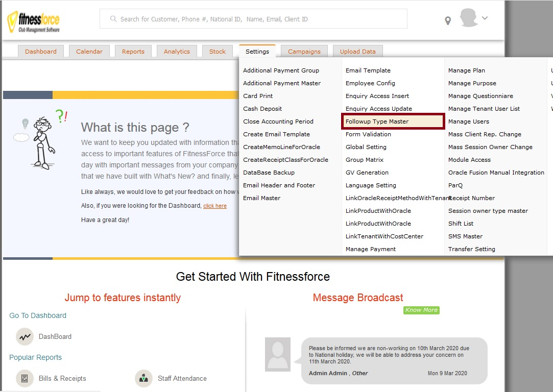The width and height of the screenshot is (553, 392).
Task: Open Email Header and Footer
Action: point(279,185)
